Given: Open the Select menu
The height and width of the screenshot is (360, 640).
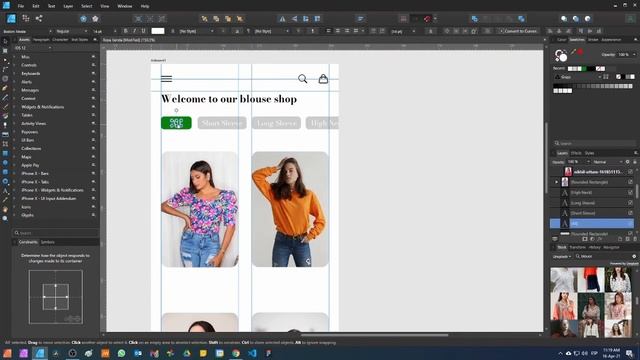Looking at the screenshot, I should [x=87, y=6].
